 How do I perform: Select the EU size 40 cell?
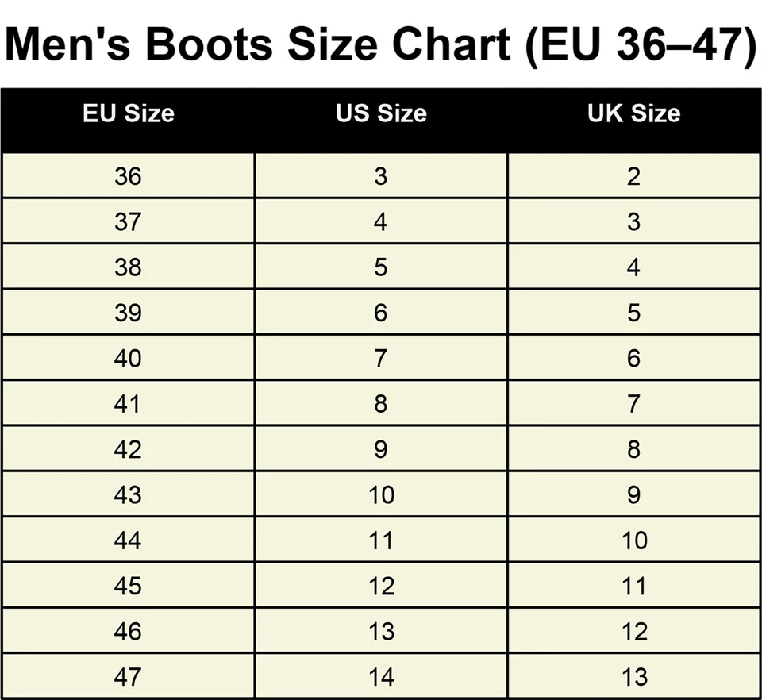click(x=128, y=358)
